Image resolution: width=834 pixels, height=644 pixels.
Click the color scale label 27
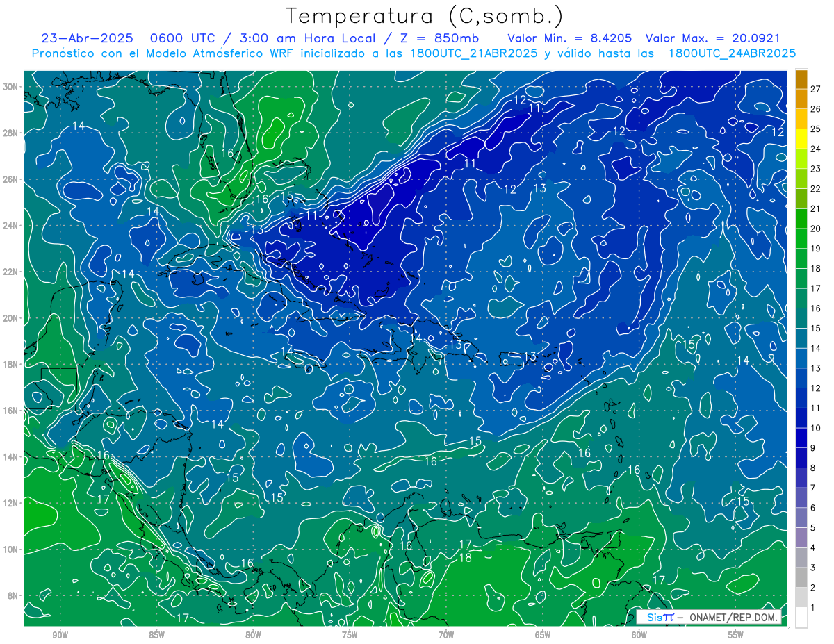[x=816, y=89]
